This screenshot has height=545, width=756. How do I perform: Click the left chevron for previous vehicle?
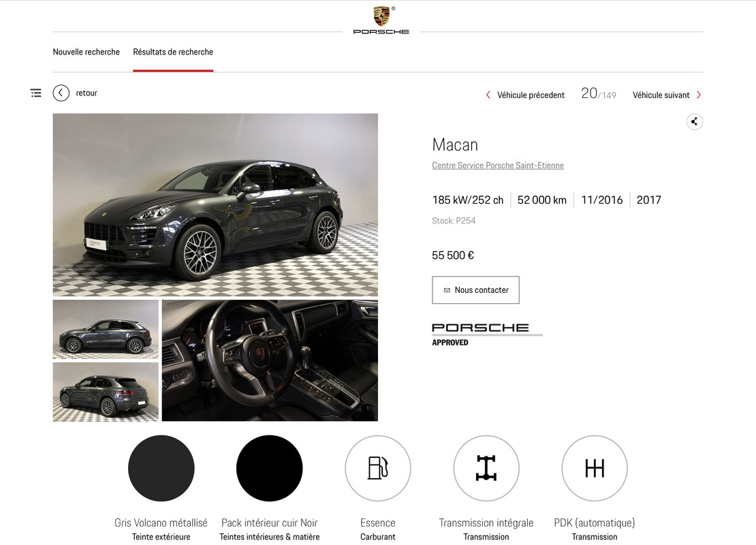tap(488, 95)
